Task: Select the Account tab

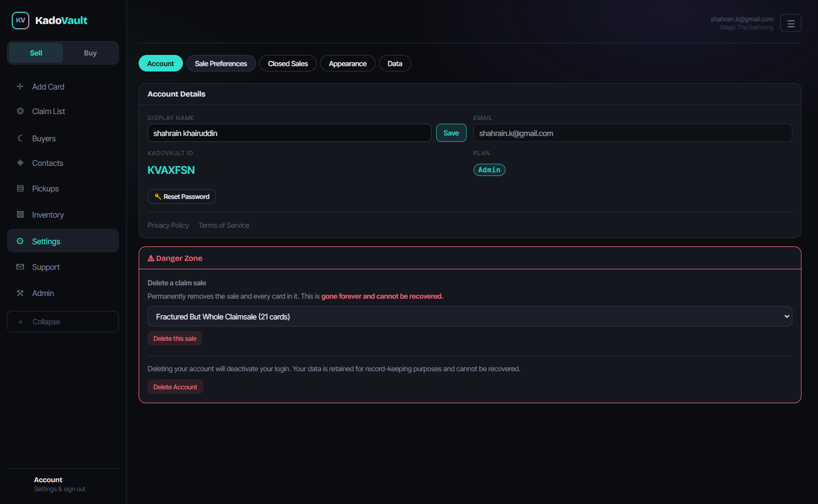Action: pyautogui.click(x=161, y=63)
